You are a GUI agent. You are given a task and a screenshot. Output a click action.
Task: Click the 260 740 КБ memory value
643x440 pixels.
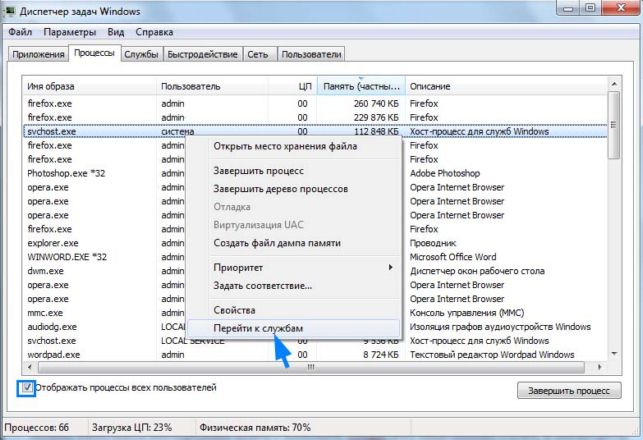pos(376,104)
